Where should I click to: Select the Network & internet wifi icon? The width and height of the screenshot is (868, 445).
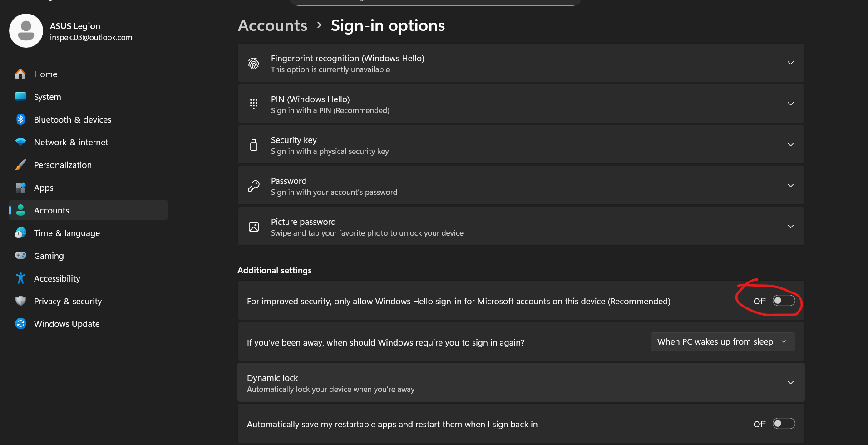(x=20, y=142)
